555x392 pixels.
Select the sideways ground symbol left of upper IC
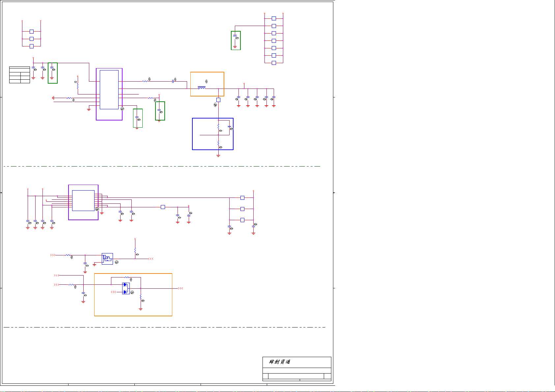(x=53, y=98)
